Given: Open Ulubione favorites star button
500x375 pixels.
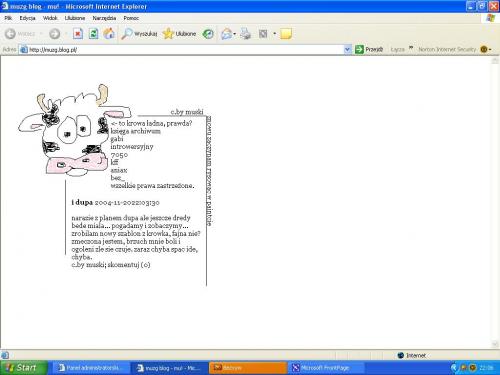Looking at the screenshot, I should [179, 34].
